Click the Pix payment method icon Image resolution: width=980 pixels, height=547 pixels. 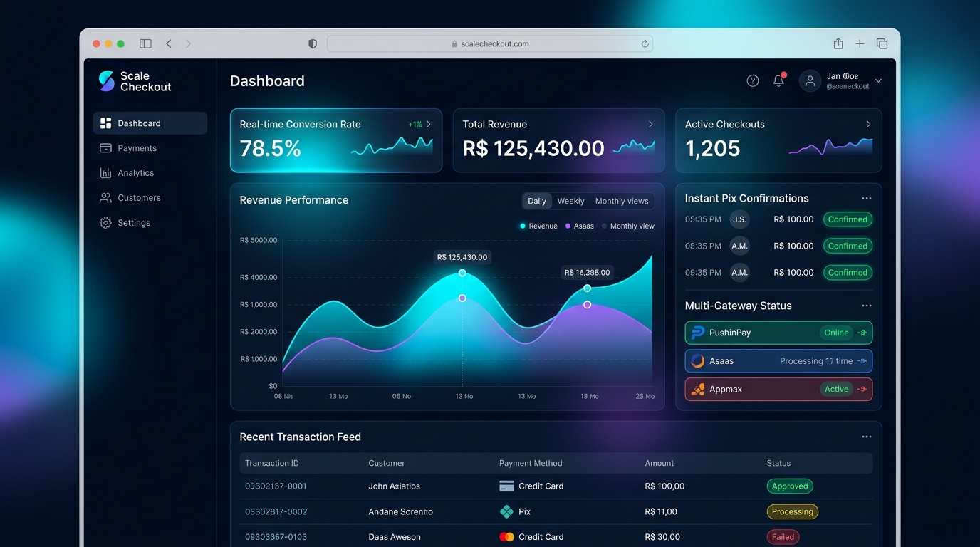click(506, 511)
